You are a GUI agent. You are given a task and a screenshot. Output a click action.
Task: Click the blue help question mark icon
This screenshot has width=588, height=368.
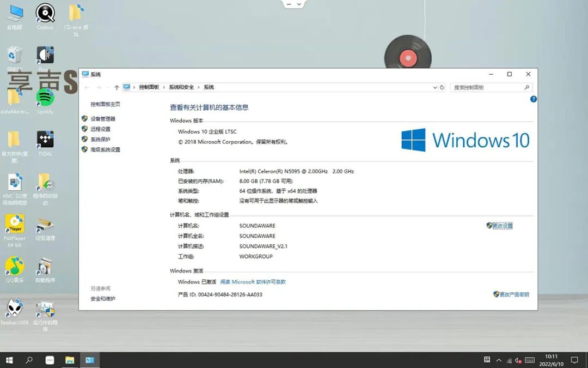[534, 99]
